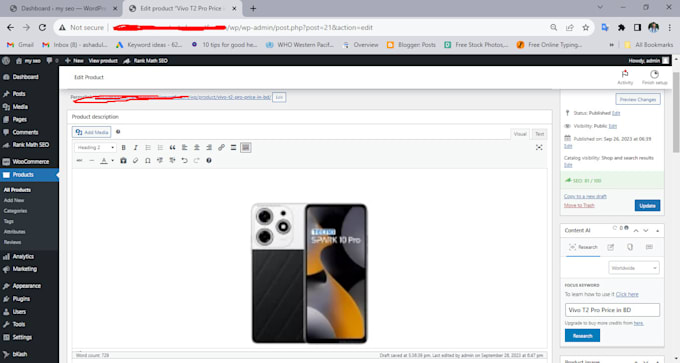Apply text color from the A button

104,160
